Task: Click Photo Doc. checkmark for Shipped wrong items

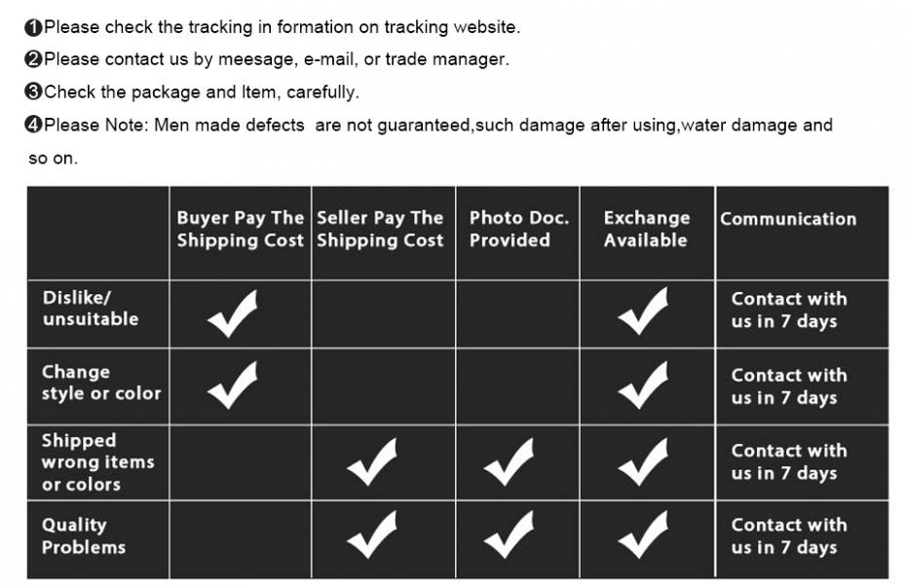Action: click(x=509, y=461)
